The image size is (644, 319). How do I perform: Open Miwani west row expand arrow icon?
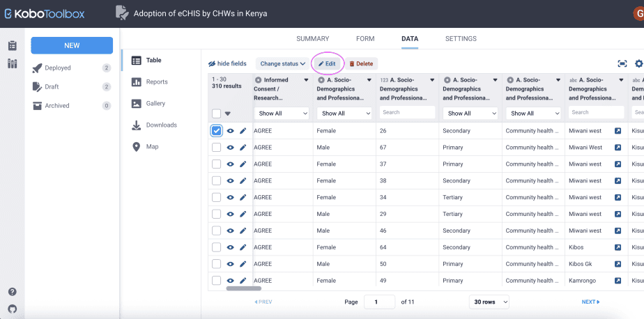618,131
